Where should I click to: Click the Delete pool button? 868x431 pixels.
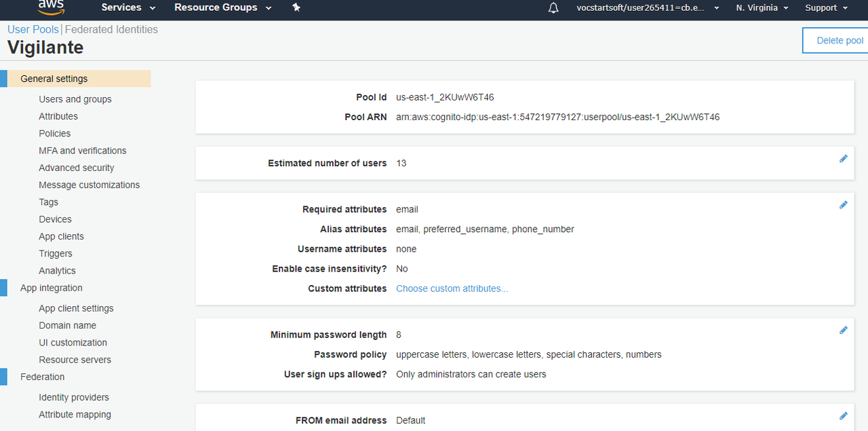point(840,40)
